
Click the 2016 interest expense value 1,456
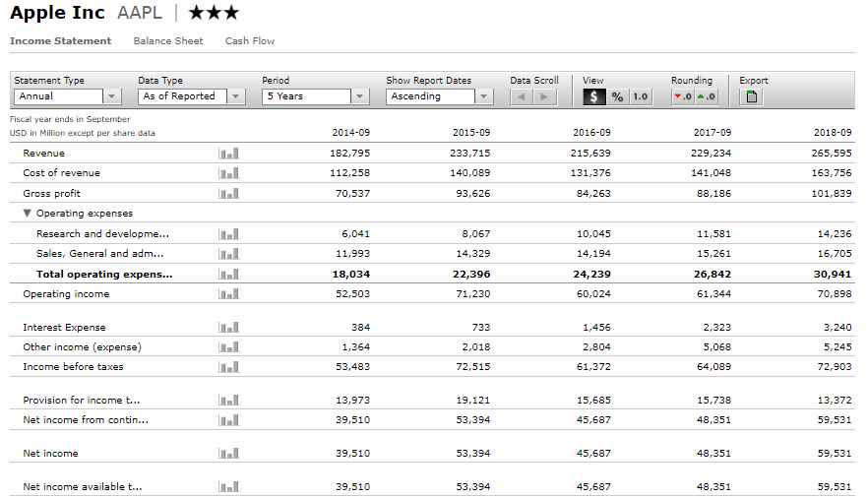pyautogui.click(x=596, y=328)
